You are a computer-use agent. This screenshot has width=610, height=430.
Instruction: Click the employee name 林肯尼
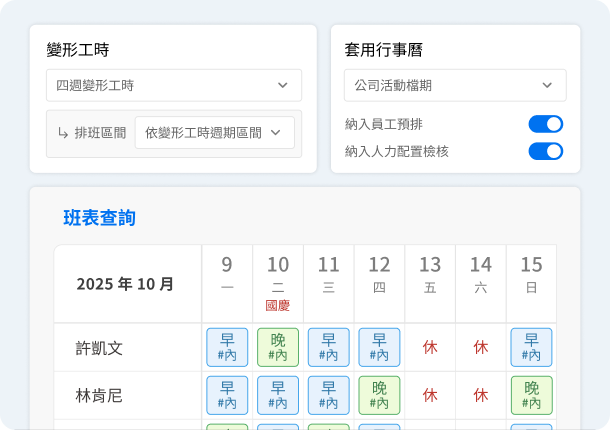point(99,396)
